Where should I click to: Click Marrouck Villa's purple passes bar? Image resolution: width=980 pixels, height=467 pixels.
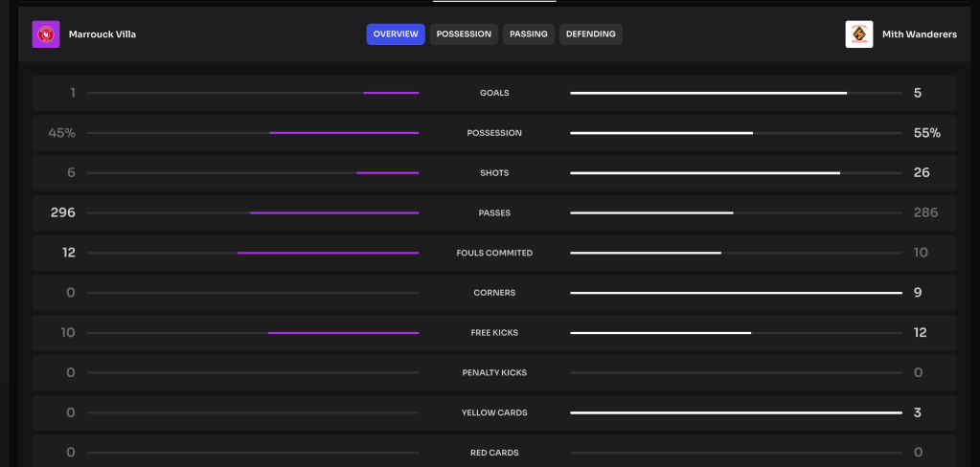point(334,212)
